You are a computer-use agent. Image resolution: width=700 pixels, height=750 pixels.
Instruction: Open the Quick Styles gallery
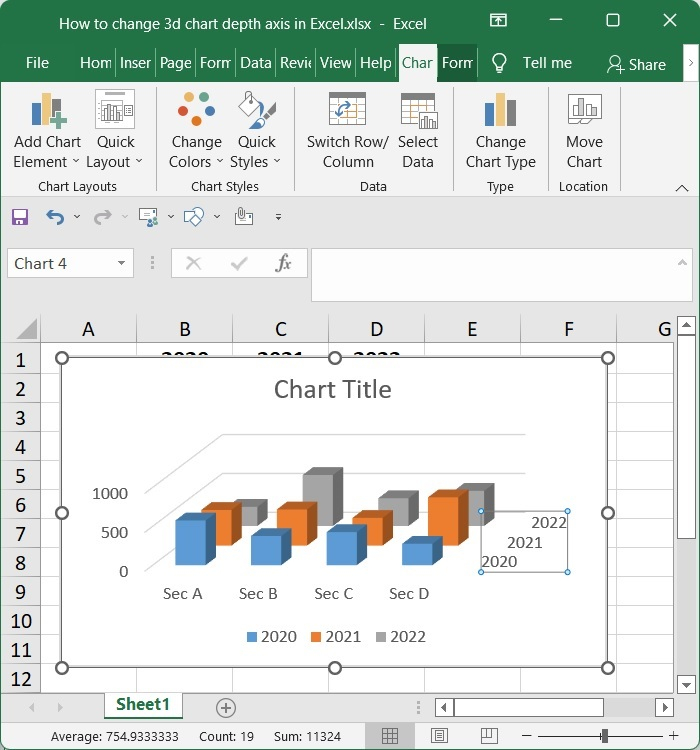coord(256,130)
